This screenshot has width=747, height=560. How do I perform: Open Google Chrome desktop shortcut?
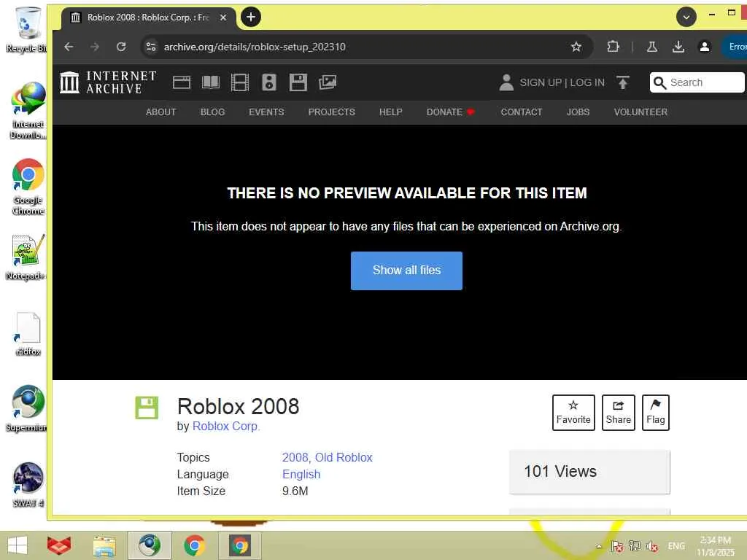click(28, 187)
